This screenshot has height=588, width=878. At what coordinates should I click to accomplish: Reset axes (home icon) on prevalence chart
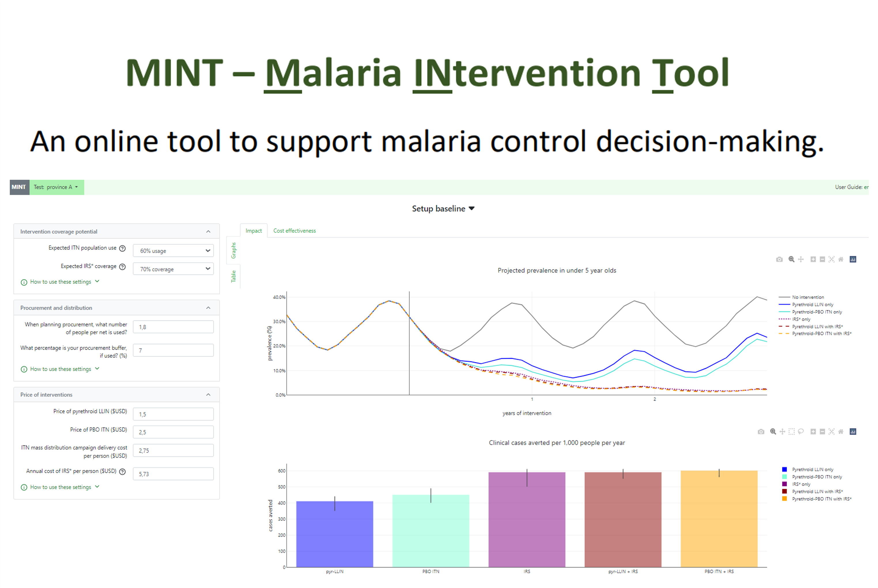(841, 260)
